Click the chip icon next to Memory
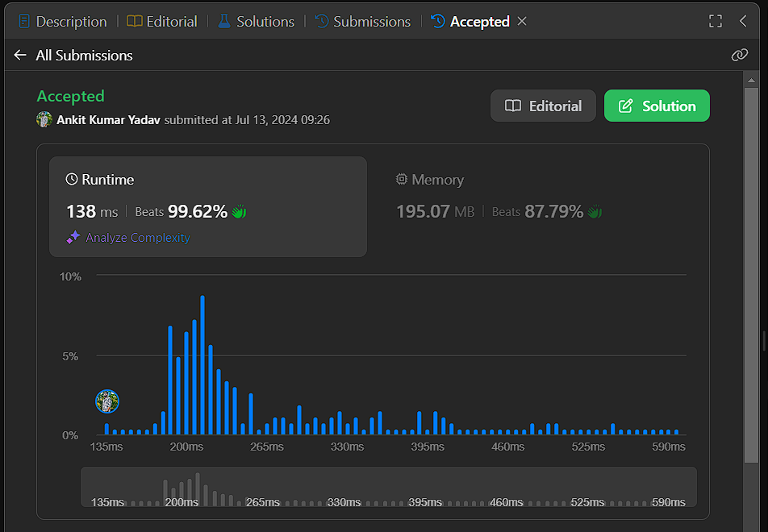Viewport: 768px width, 532px height. 402,180
